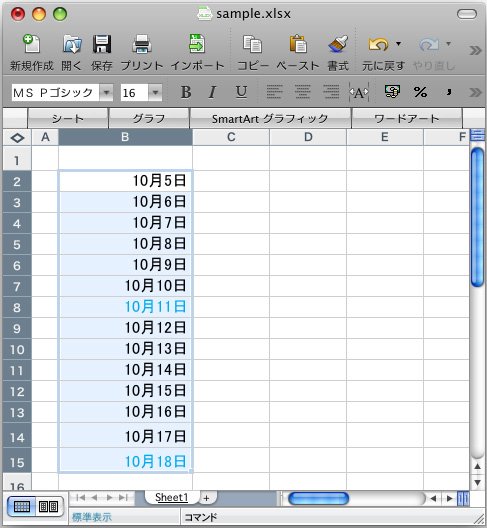Click the ペースト clipboard icon
Viewport: 487px width, 528px height.
coord(298,44)
